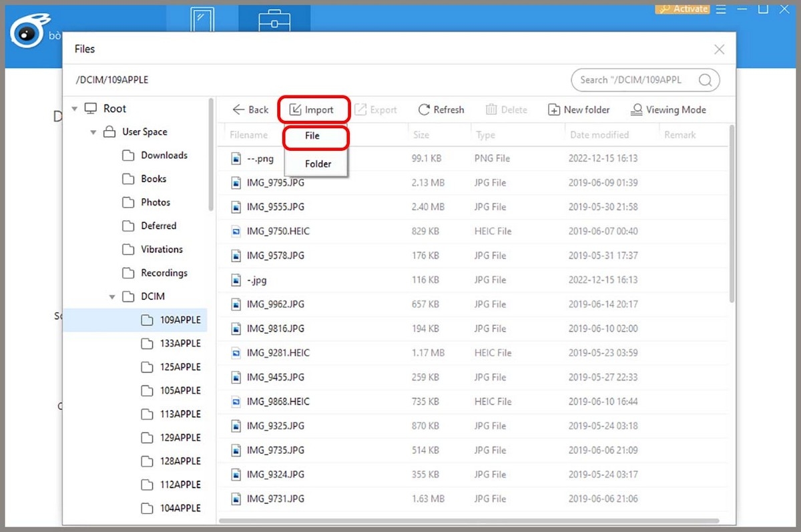Click the Import button
Image resolution: width=801 pixels, height=532 pixels.
pyautogui.click(x=311, y=109)
